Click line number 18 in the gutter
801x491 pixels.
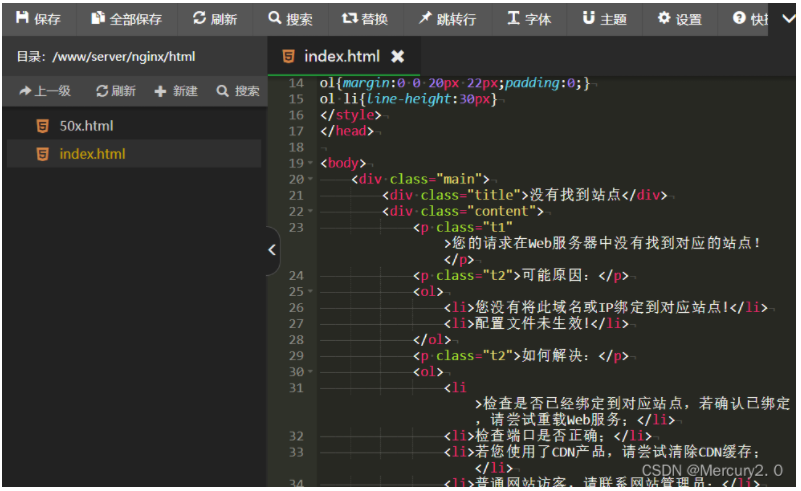click(296, 147)
